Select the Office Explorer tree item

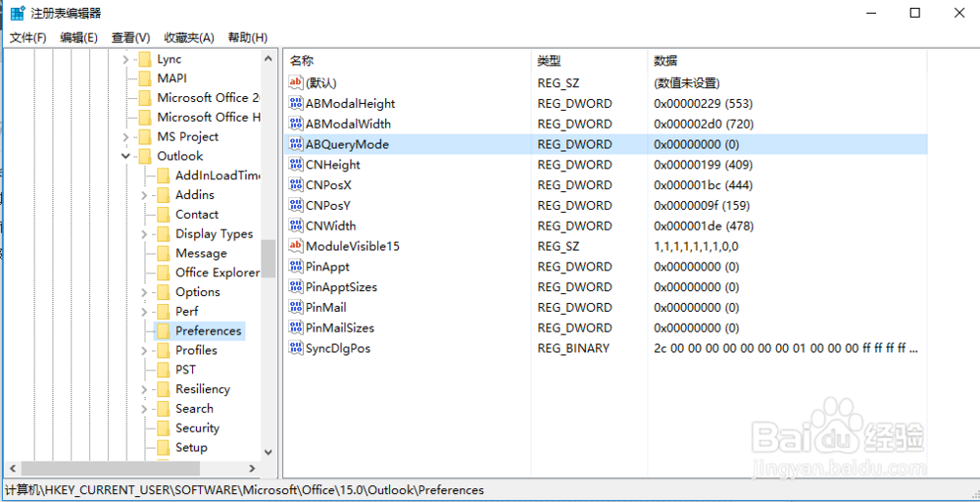coord(217,273)
